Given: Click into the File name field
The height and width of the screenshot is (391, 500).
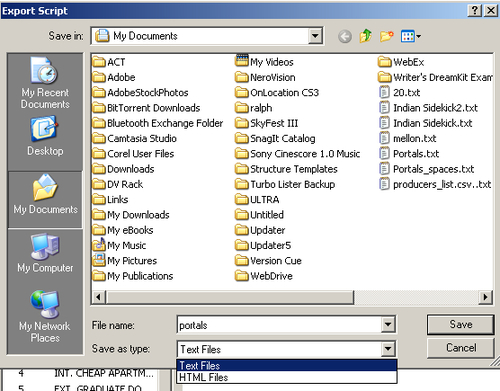Looking at the screenshot, I should coord(279,325).
